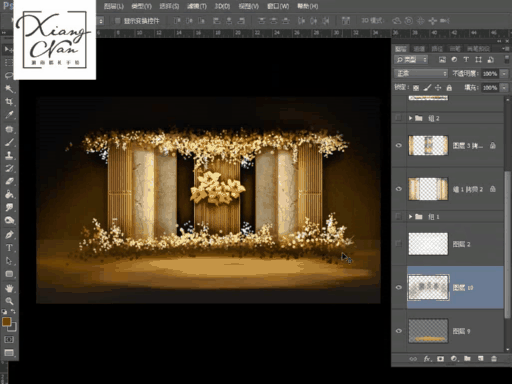
Task: Select the Brush tool
Action: click(x=9, y=142)
